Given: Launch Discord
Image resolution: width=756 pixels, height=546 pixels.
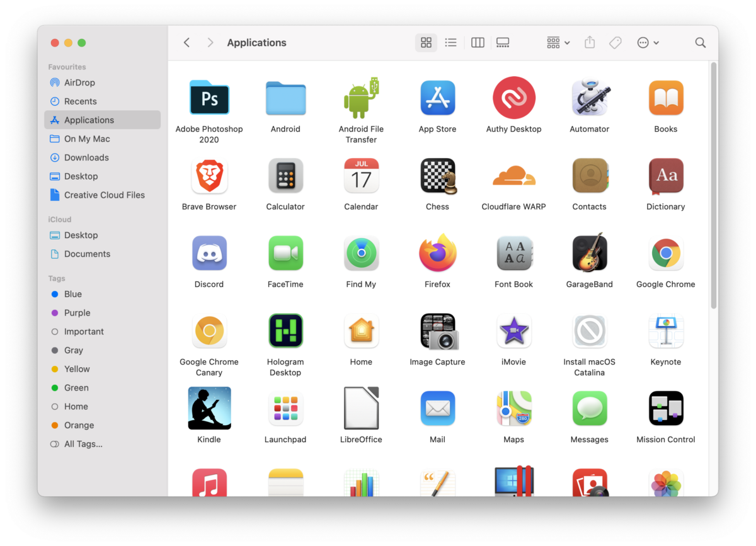Looking at the screenshot, I should 209,253.
